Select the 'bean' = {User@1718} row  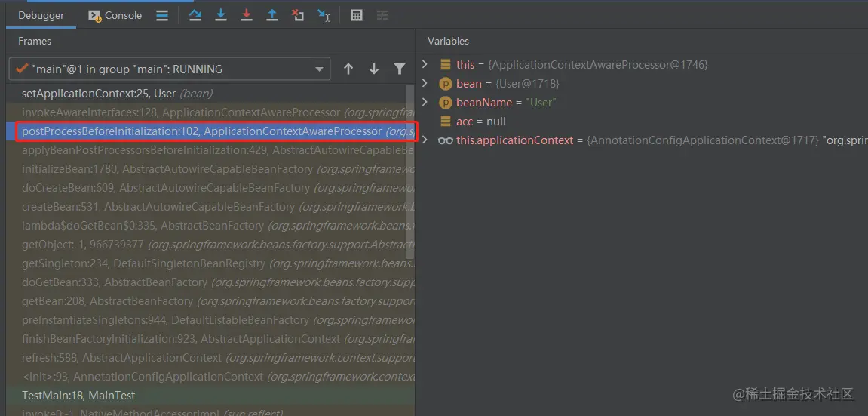point(642,84)
